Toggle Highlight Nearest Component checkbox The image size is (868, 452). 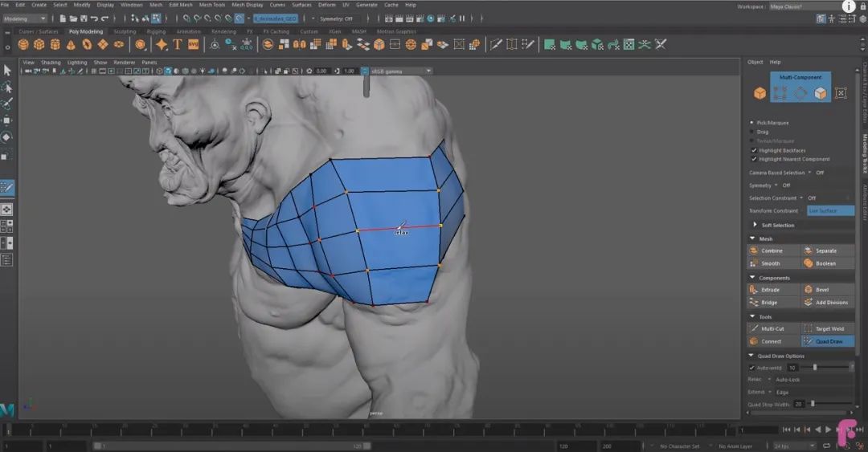pos(754,159)
